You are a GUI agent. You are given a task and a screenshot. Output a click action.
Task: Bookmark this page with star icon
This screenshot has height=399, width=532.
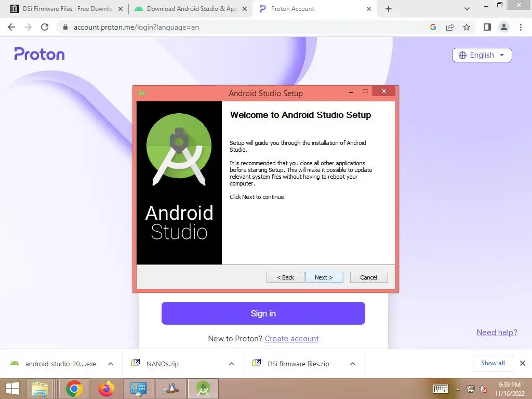467,27
